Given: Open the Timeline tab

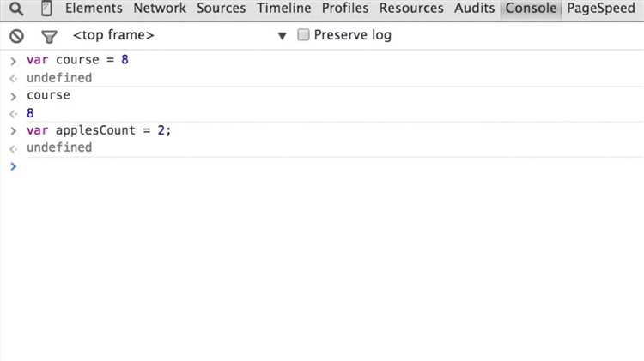Looking at the screenshot, I should (283, 9).
